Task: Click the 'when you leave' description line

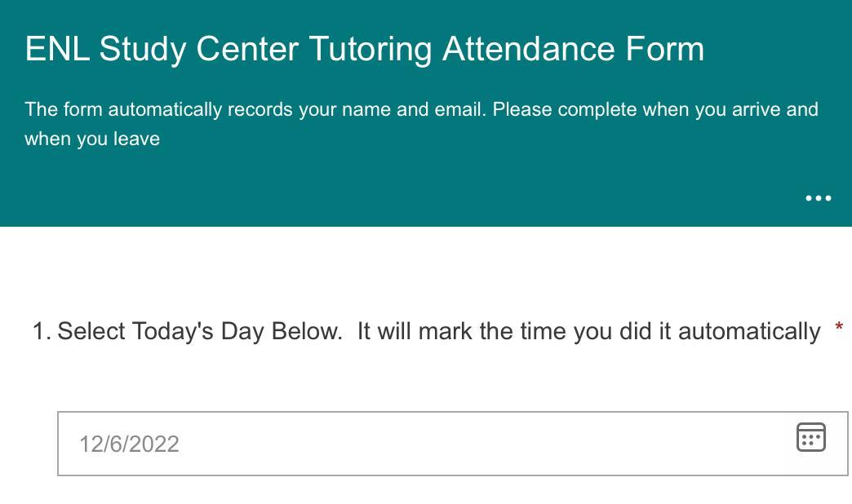Action: 92,139
